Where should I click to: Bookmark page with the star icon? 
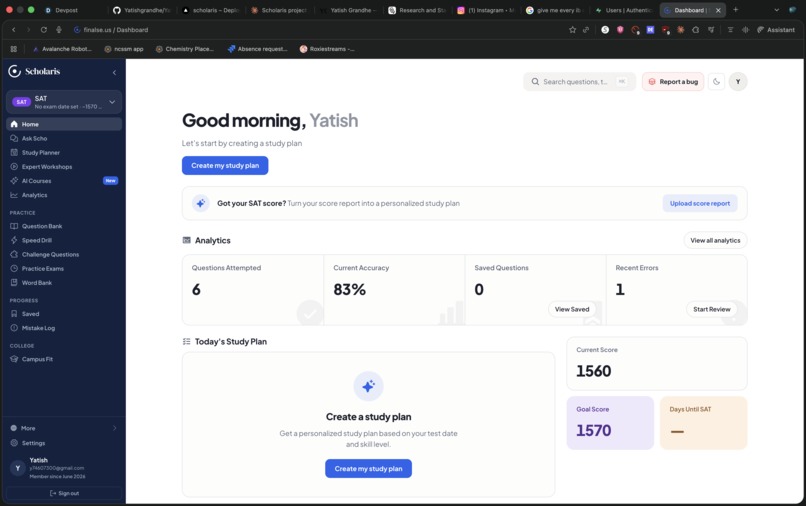point(572,30)
